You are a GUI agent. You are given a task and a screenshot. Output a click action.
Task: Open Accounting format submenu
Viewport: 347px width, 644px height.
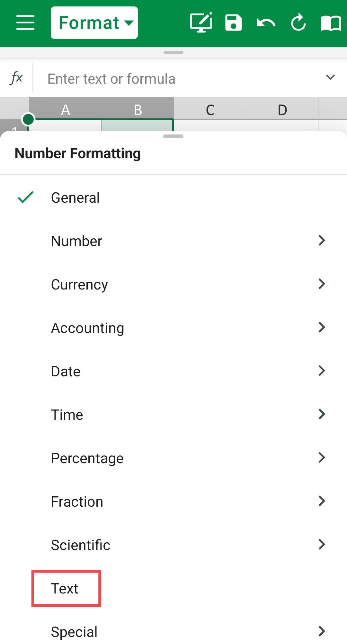click(x=173, y=328)
